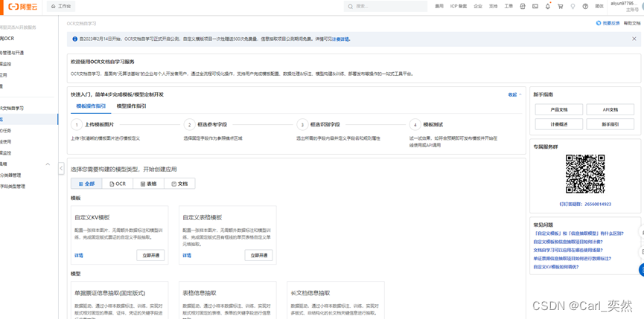This screenshot has height=319, width=644.
Task: Click 立即开通 on 自定义KV模板 card
Action: coord(150,255)
